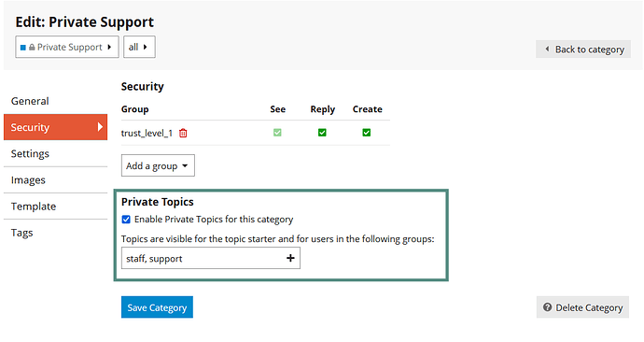
Task: Open the 'all' subcategory dropdown
Action: [x=139, y=47]
